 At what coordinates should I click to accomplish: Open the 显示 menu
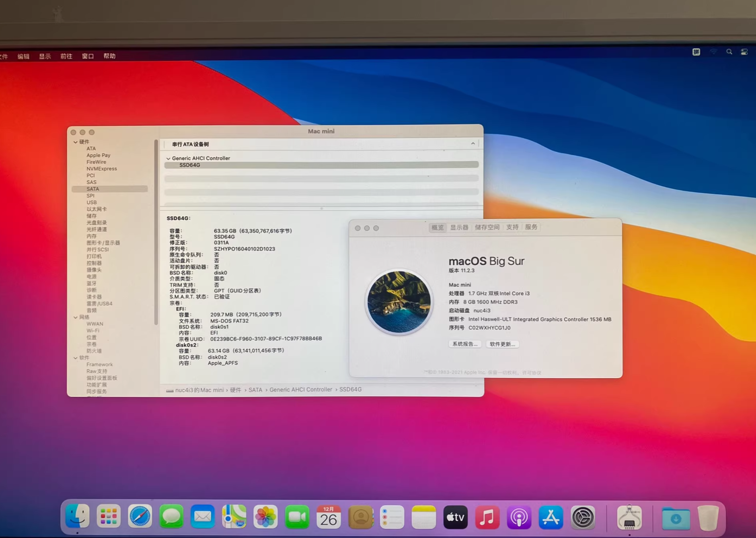pos(45,56)
